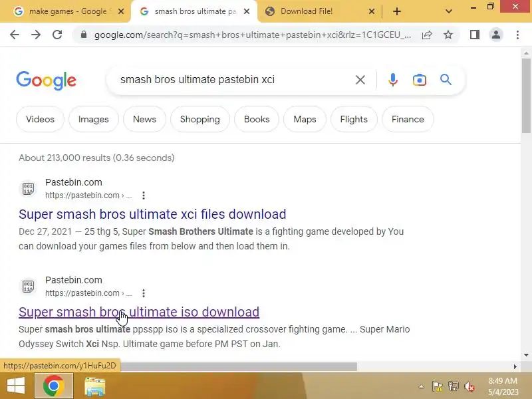Click taskbar clock showing 8:49 AM
The width and height of the screenshot is (532, 399).
(503, 386)
